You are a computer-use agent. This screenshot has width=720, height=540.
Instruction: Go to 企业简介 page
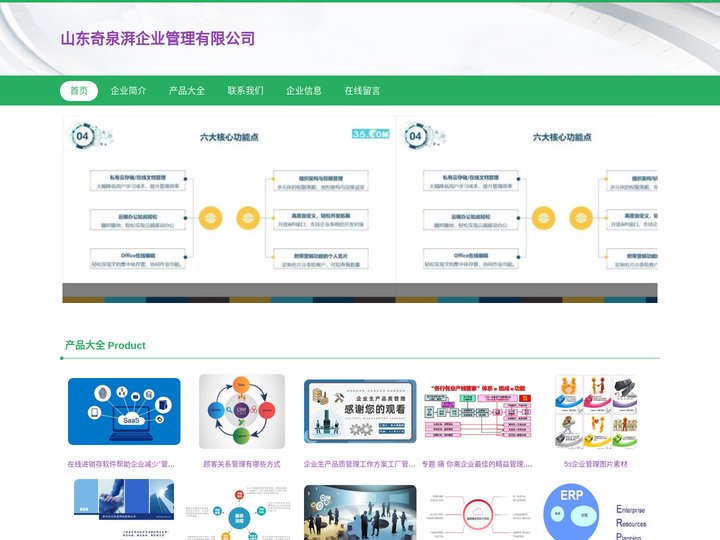128,90
